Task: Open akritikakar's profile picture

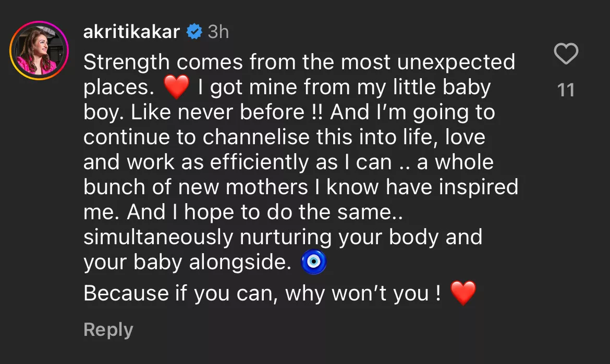Action: coord(39,51)
